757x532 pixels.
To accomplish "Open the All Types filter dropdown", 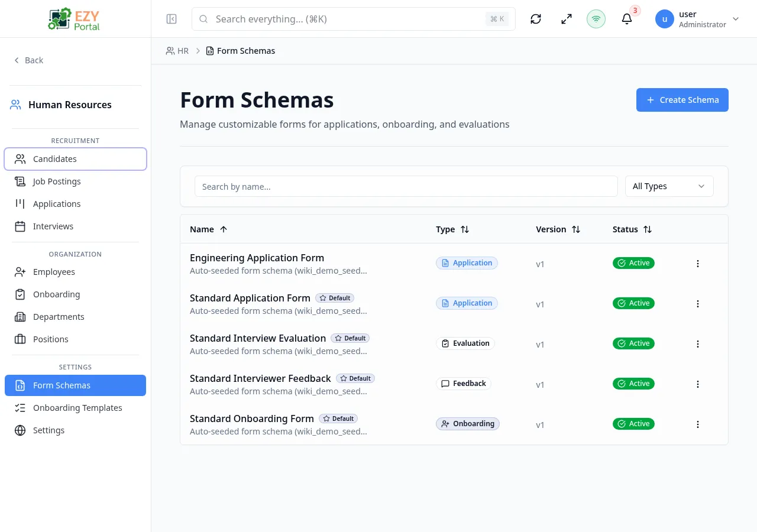I will click(669, 186).
